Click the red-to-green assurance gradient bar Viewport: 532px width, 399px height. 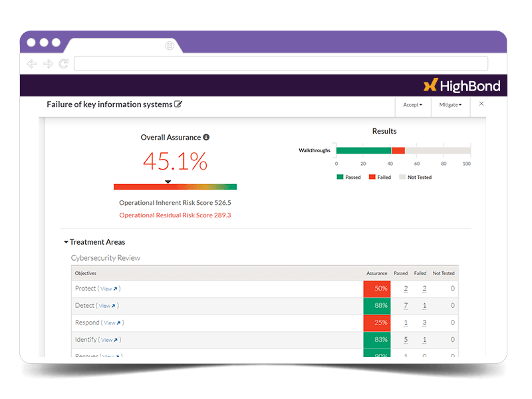(175, 187)
